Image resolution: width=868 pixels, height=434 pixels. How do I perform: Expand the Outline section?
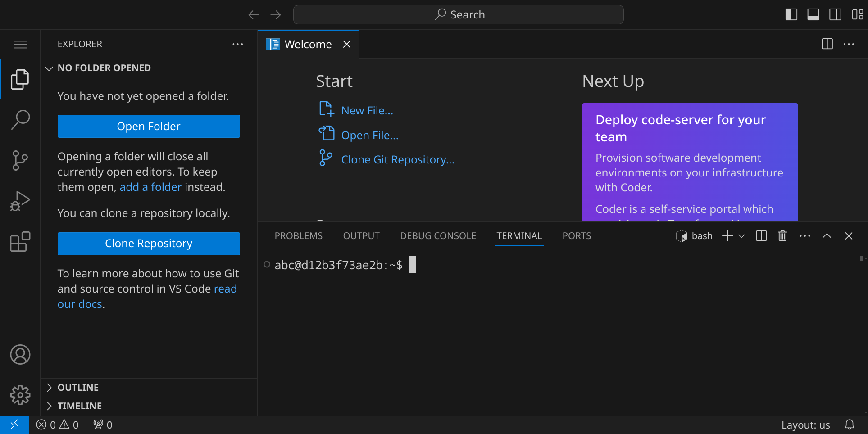coord(78,388)
